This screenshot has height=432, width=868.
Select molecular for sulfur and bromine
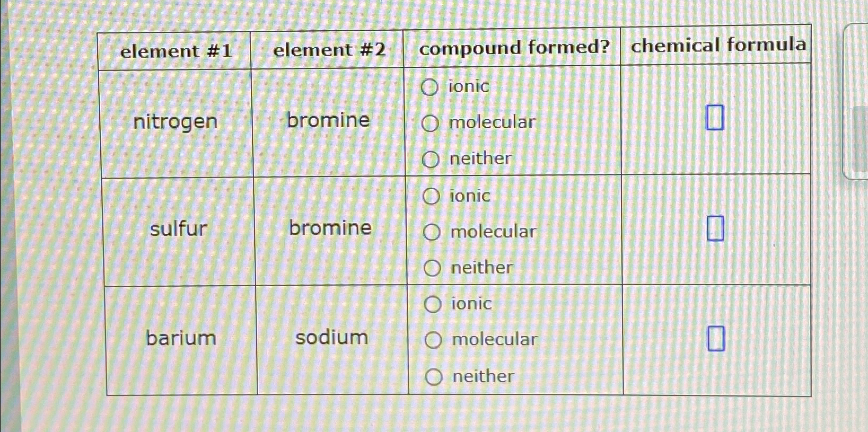point(432,231)
